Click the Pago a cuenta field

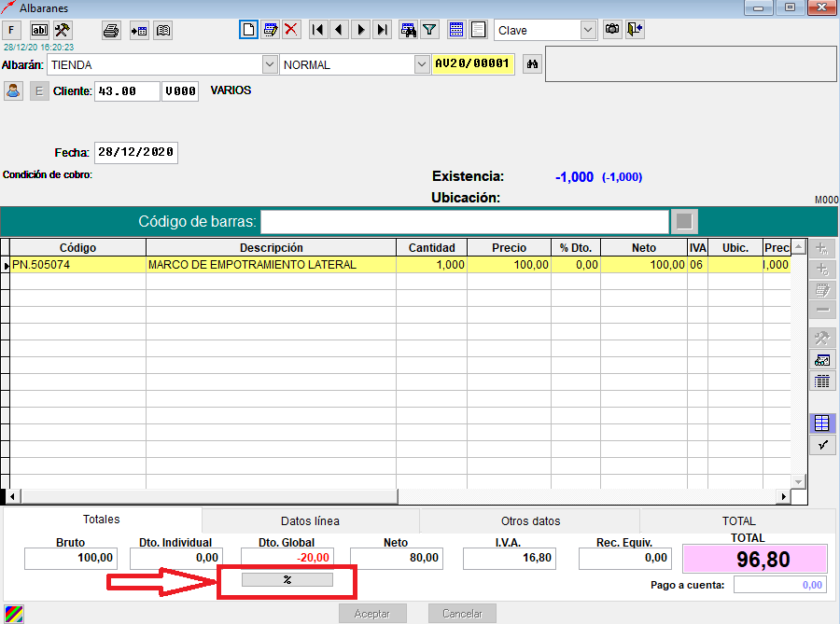(780, 585)
